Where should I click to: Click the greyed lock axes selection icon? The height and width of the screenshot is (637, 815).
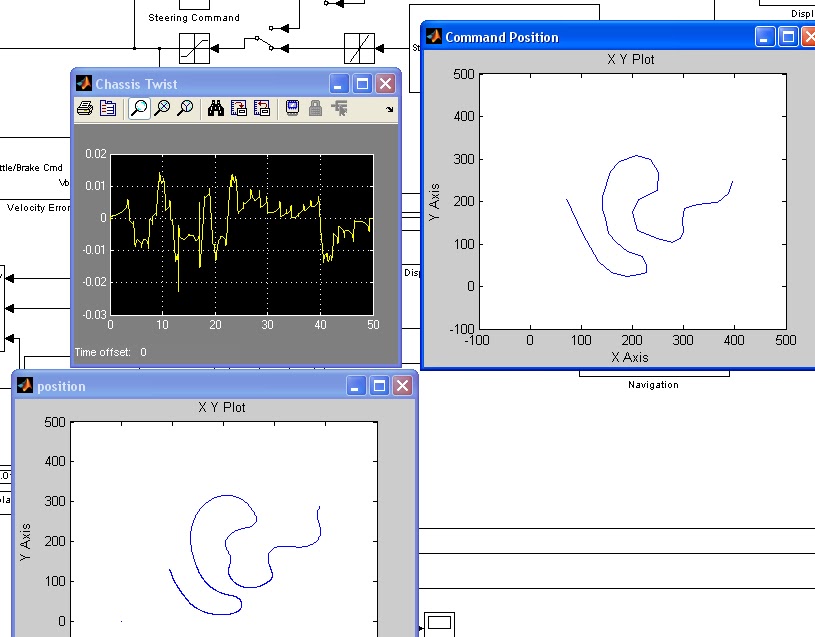(316, 108)
